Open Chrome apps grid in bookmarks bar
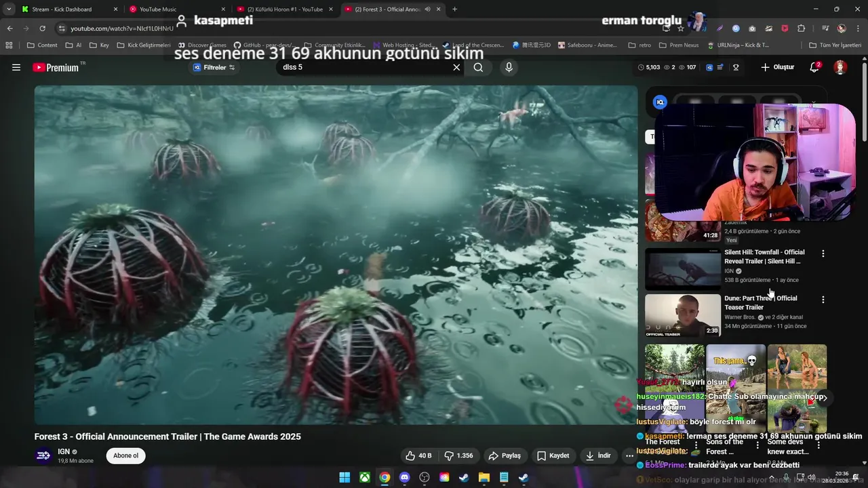Viewport: 868px width, 488px height. pos(9,45)
